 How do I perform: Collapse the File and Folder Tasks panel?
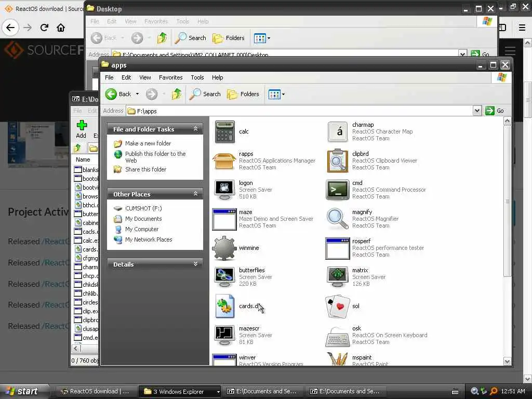tap(195, 129)
